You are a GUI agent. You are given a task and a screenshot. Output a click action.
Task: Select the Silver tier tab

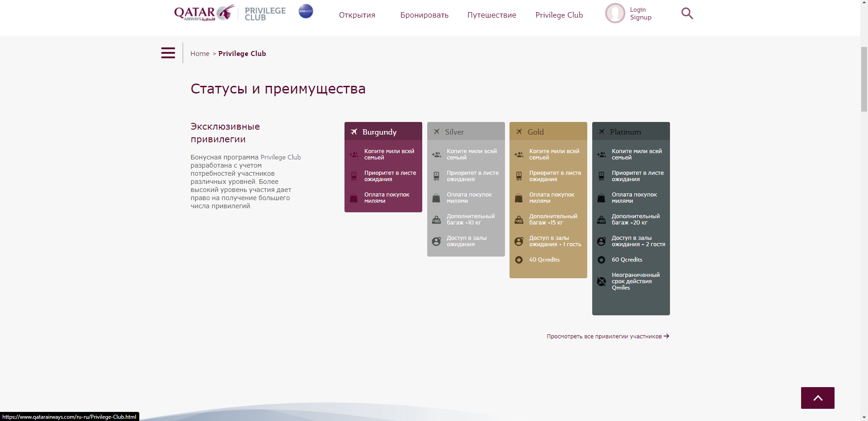coord(466,131)
